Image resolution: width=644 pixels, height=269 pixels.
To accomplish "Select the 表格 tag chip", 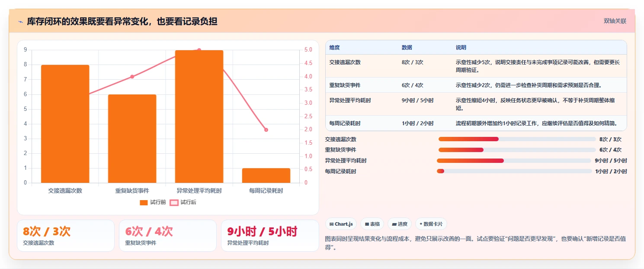I will click(372, 224).
